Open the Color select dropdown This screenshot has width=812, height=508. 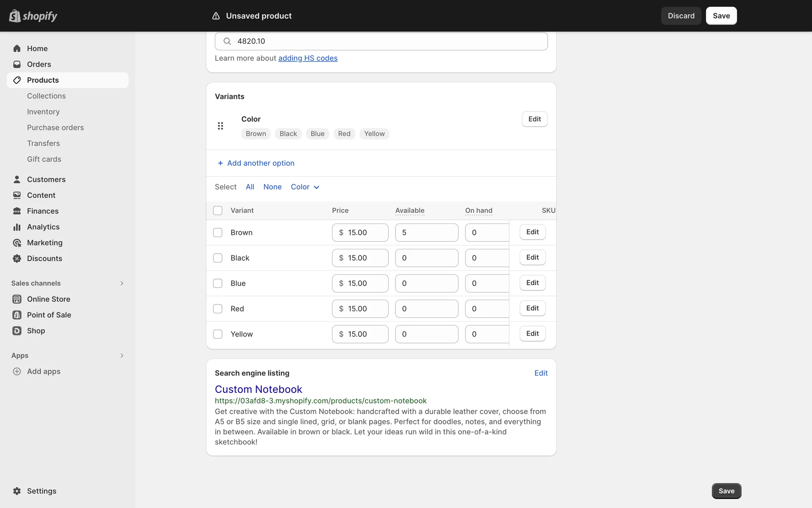coord(305,187)
